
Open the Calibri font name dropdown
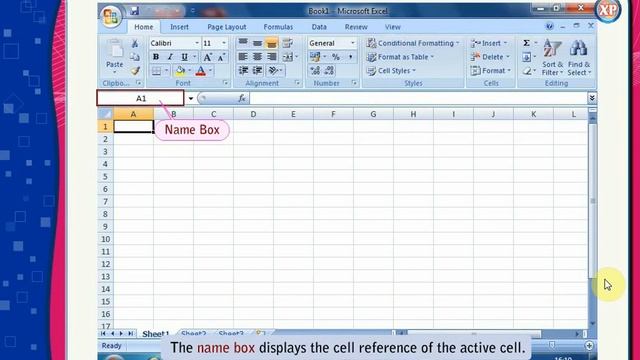[x=197, y=43]
